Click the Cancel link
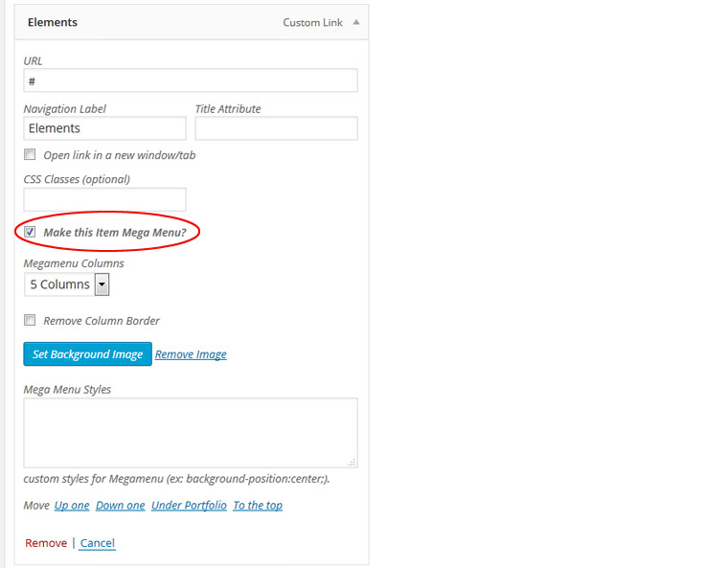Image resolution: width=728 pixels, height=568 pixels. pos(98,543)
